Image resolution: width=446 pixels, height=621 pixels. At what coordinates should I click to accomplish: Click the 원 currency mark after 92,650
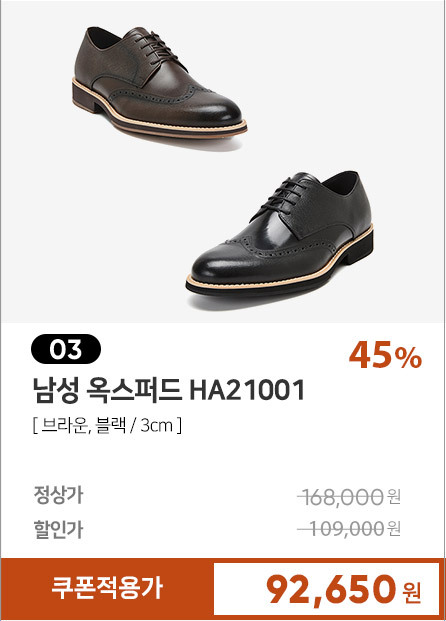pyautogui.click(x=412, y=592)
